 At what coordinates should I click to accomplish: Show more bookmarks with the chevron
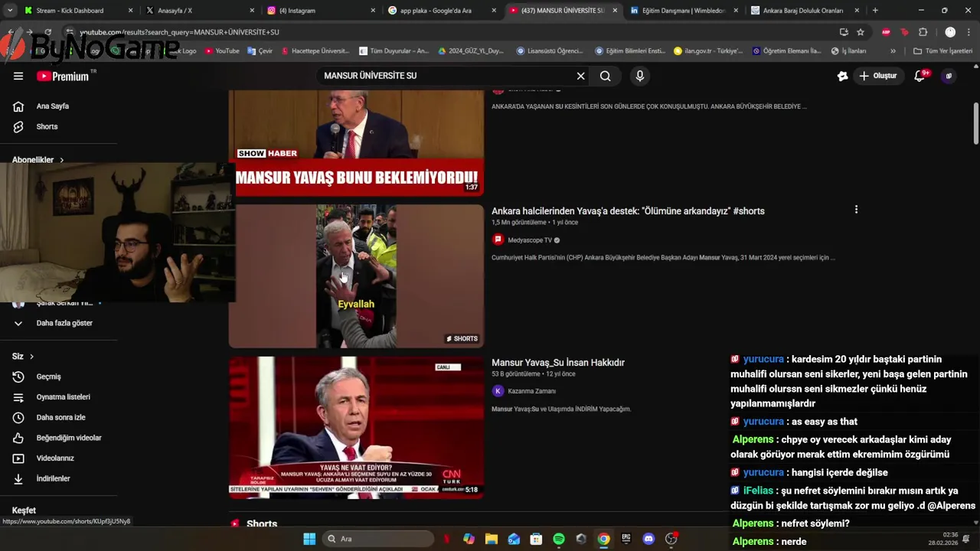[893, 51]
